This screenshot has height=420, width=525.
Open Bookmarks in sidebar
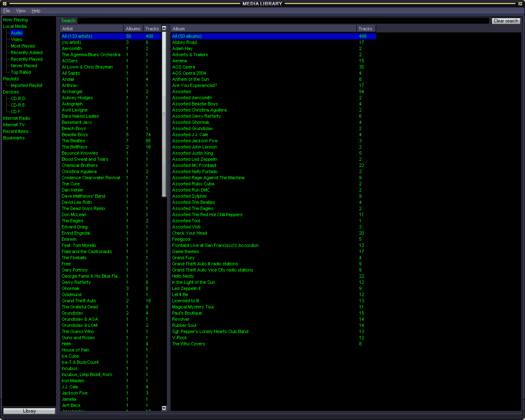(x=14, y=138)
